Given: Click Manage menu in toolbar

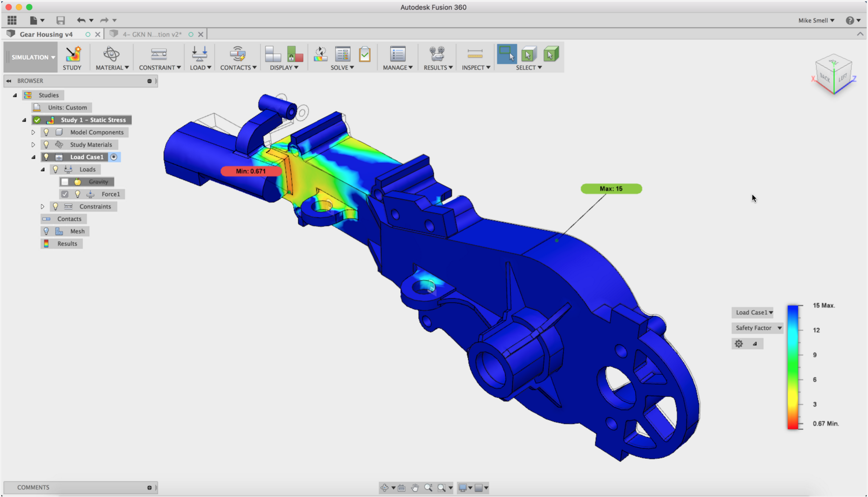Looking at the screenshot, I should (396, 67).
